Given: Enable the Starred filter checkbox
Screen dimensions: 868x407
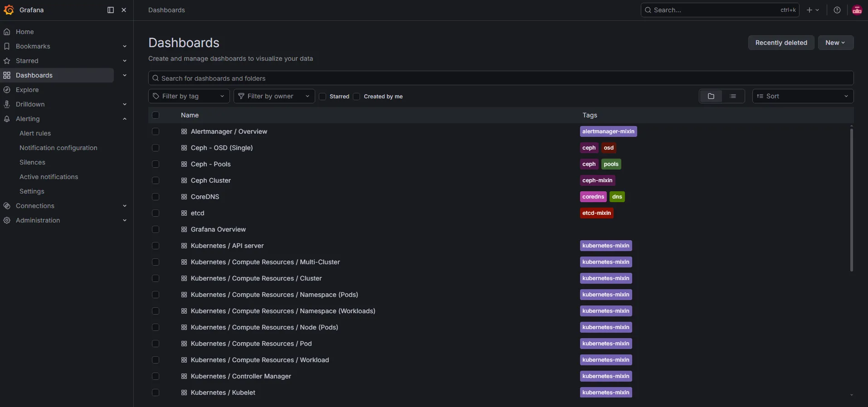Looking at the screenshot, I should point(322,96).
